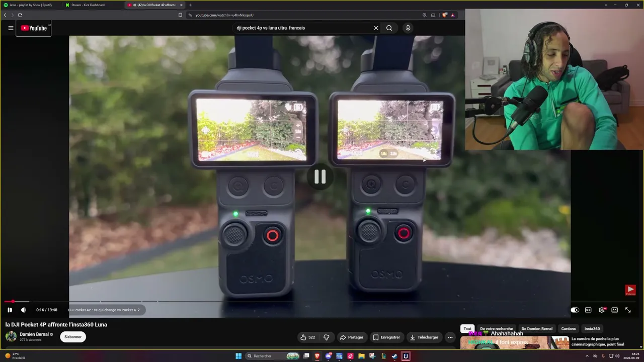This screenshot has width=644, height=362.
Task: Mute the video volume
Action: [x=24, y=310]
